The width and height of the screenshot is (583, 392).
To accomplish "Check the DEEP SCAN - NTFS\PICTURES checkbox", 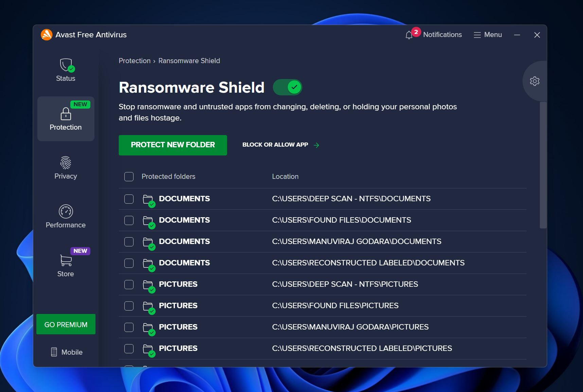I will 129,284.
